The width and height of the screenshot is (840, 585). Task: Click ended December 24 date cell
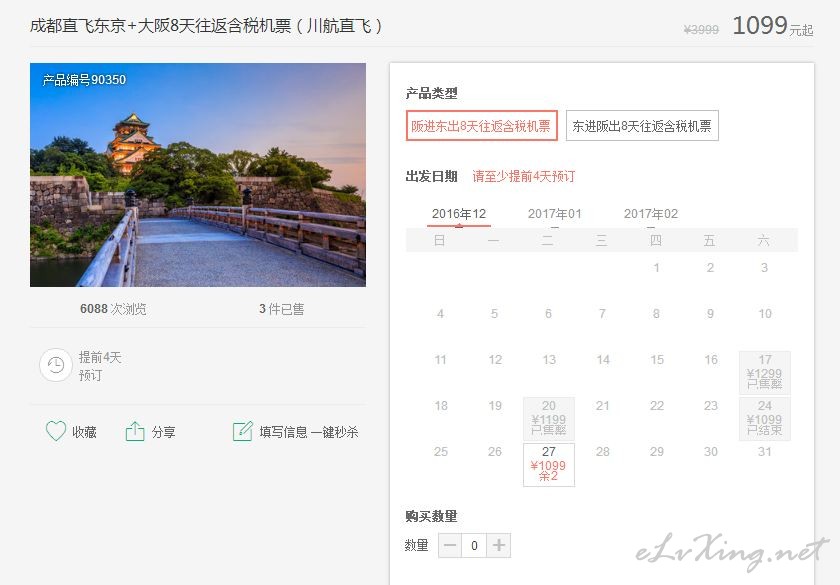point(764,418)
